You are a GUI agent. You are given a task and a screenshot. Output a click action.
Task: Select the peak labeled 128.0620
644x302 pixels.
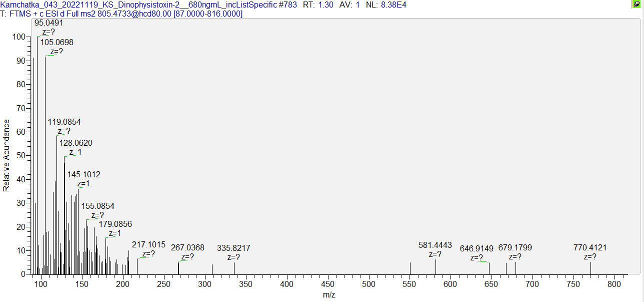pos(75,143)
